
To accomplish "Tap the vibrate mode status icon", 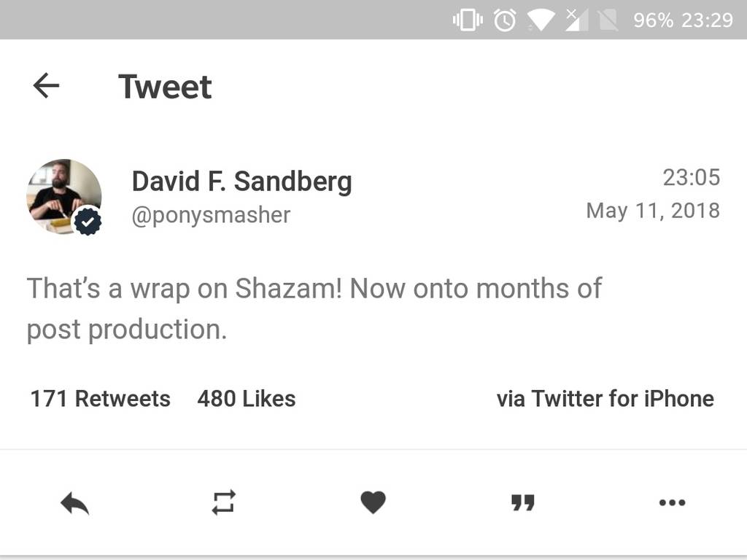I will tap(468, 20).
